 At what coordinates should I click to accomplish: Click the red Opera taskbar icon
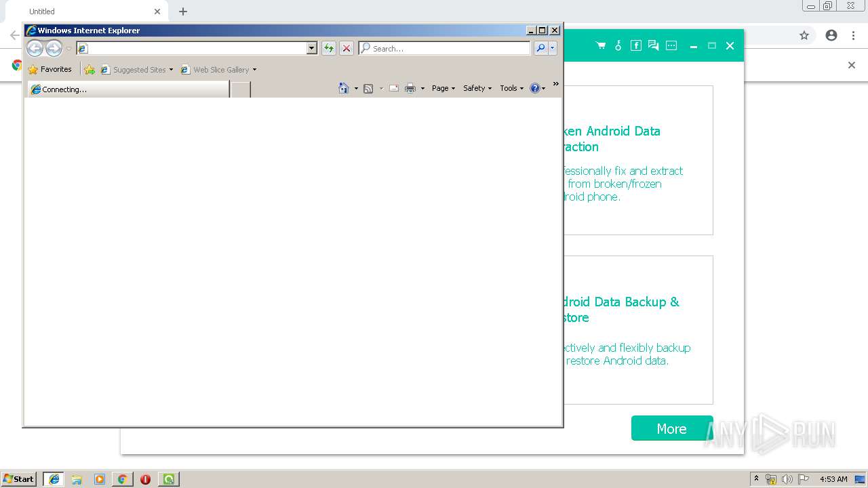[145, 479]
